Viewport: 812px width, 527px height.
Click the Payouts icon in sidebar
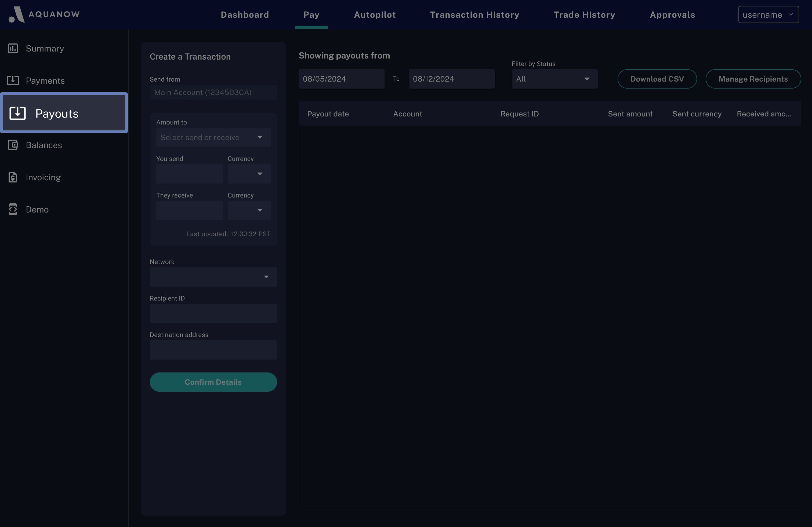(x=17, y=113)
